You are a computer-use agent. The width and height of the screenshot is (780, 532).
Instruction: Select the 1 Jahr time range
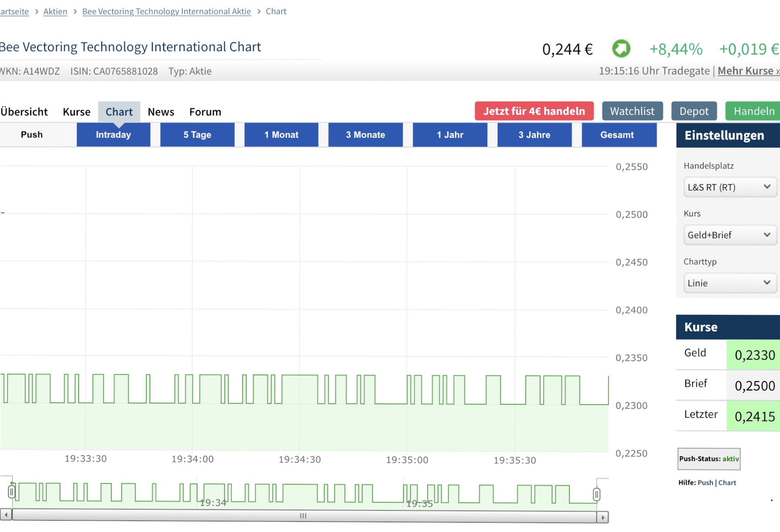click(x=450, y=135)
